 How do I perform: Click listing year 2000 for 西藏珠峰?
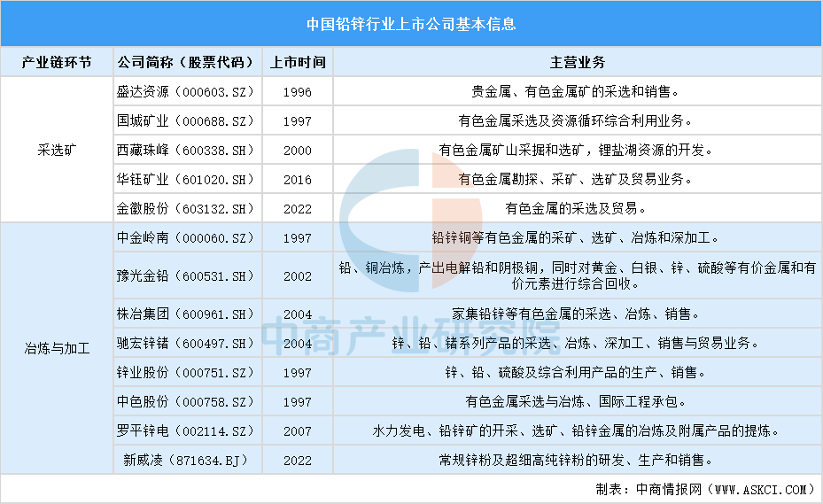298,151
